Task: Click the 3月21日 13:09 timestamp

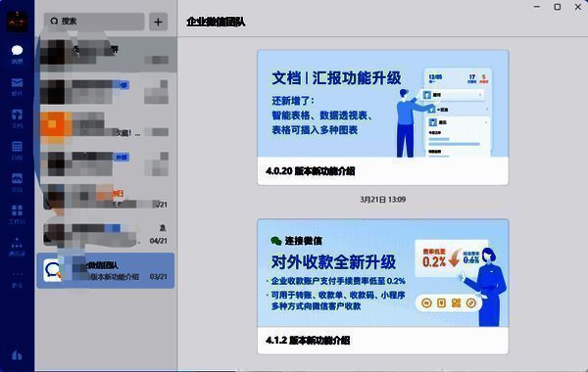Action: click(x=383, y=200)
